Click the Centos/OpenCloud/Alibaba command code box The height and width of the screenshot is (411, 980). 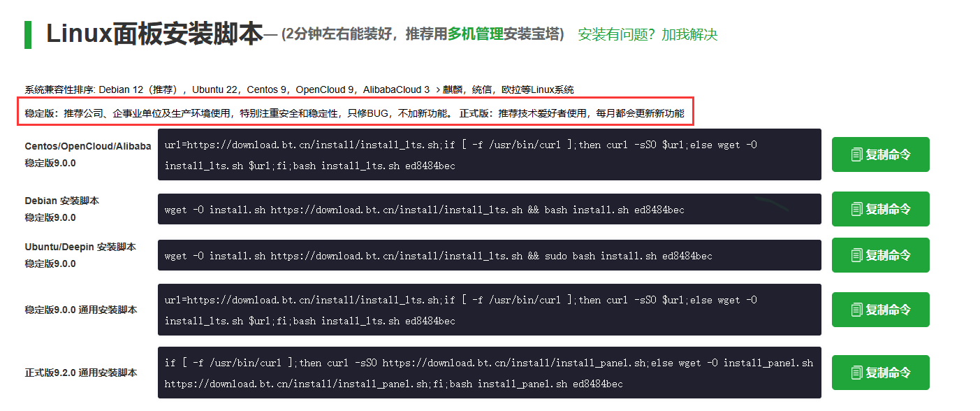pos(490,154)
